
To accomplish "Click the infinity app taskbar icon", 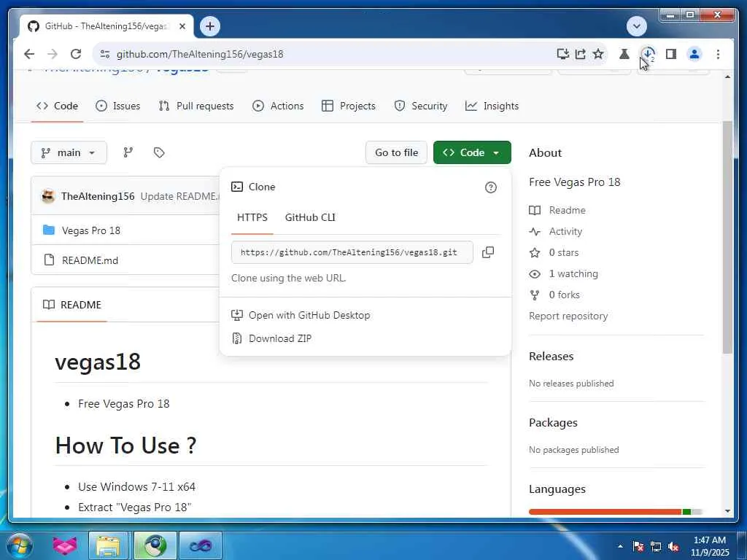I will [200, 545].
